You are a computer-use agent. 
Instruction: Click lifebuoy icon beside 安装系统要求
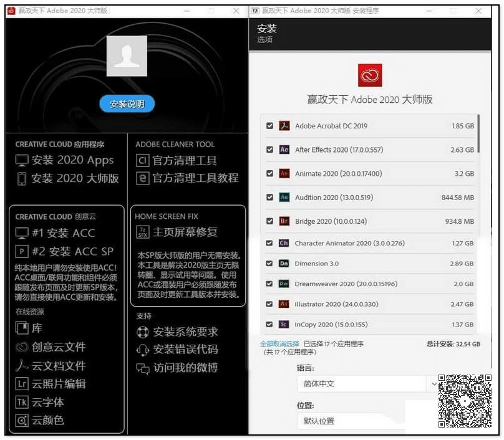coord(143,332)
